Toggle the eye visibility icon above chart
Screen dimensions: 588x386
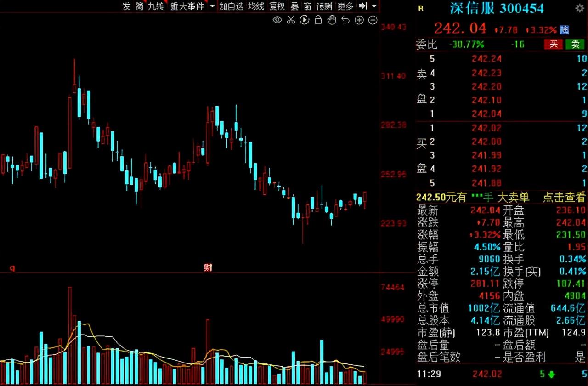(277, 20)
